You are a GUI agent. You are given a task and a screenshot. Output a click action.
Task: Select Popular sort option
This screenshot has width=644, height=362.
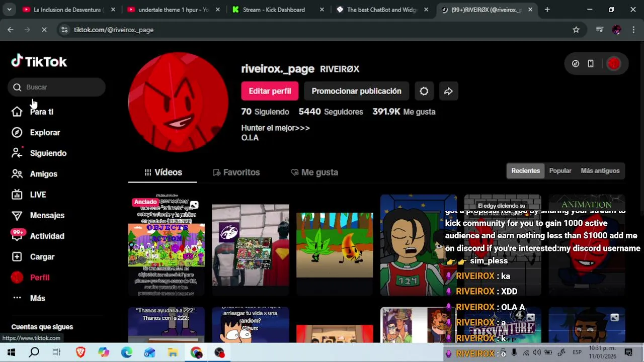pos(560,171)
